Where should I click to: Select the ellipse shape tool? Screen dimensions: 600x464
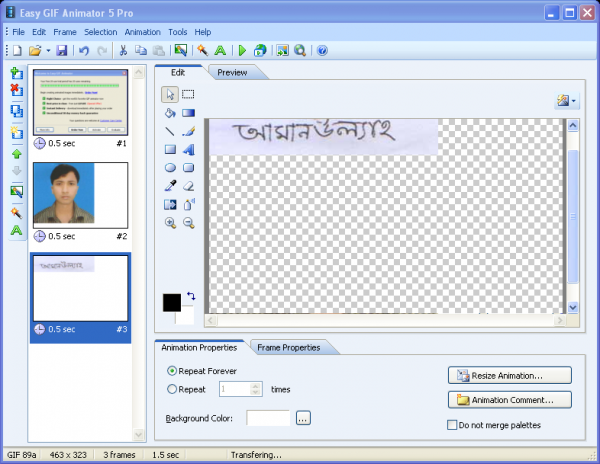(x=170, y=168)
